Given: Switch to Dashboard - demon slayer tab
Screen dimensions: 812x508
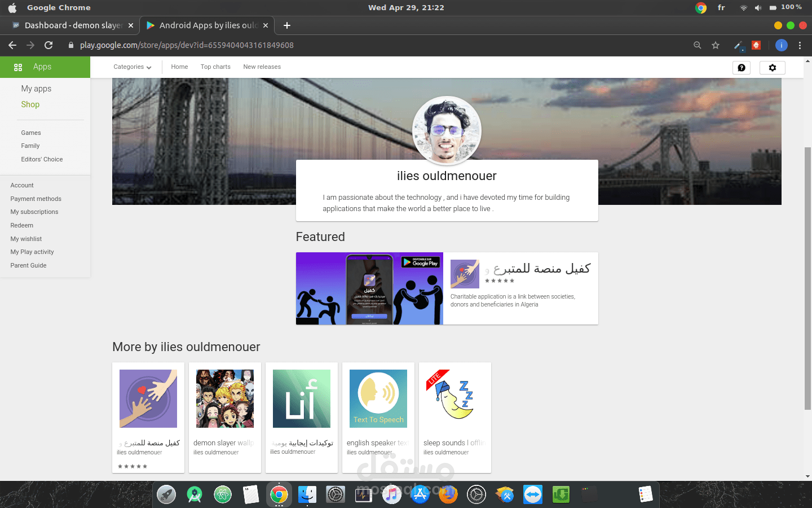Looking at the screenshot, I should [x=72, y=25].
